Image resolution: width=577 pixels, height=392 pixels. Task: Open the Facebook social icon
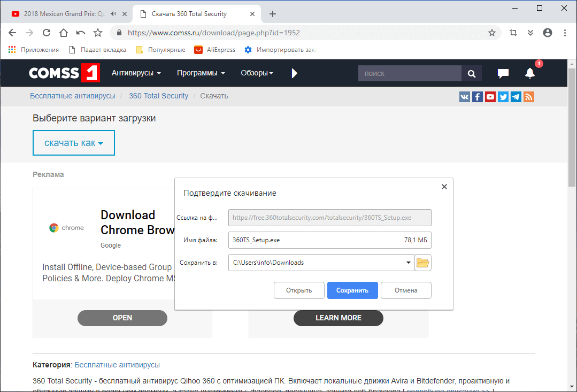coord(478,97)
